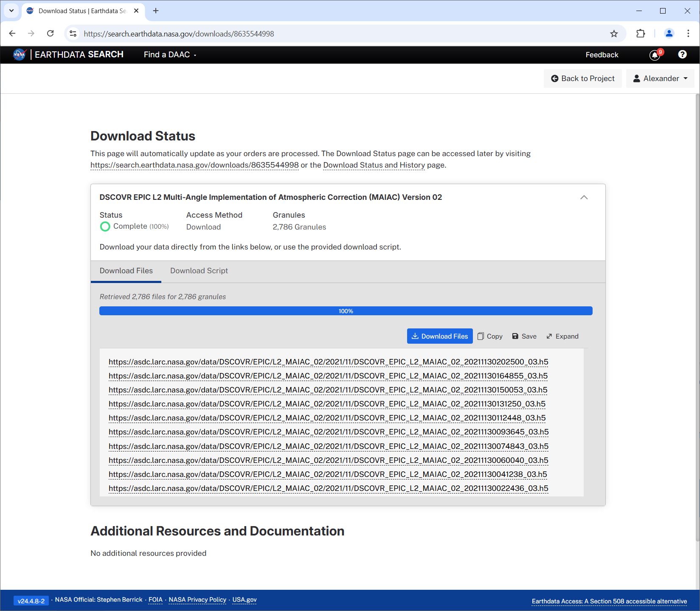This screenshot has width=700, height=611.
Task: Open the notifications bell icon
Action: point(655,55)
